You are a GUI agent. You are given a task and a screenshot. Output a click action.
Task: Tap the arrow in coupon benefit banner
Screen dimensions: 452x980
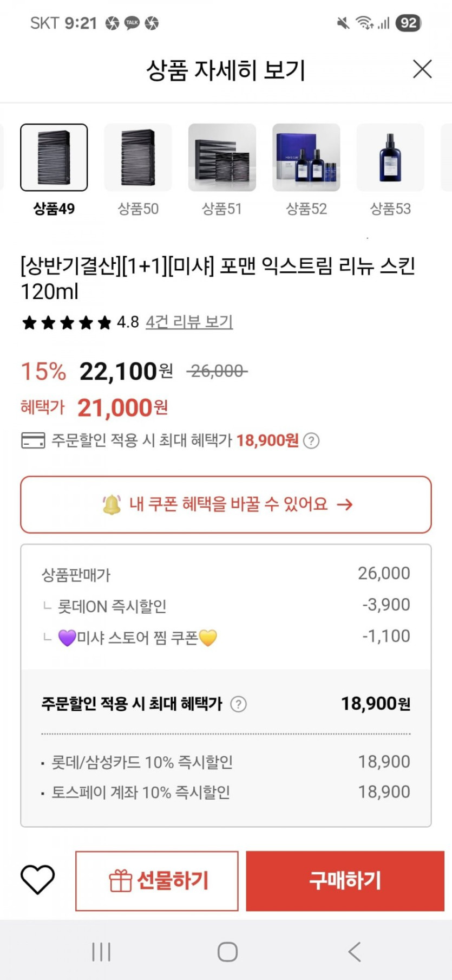pyautogui.click(x=345, y=505)
